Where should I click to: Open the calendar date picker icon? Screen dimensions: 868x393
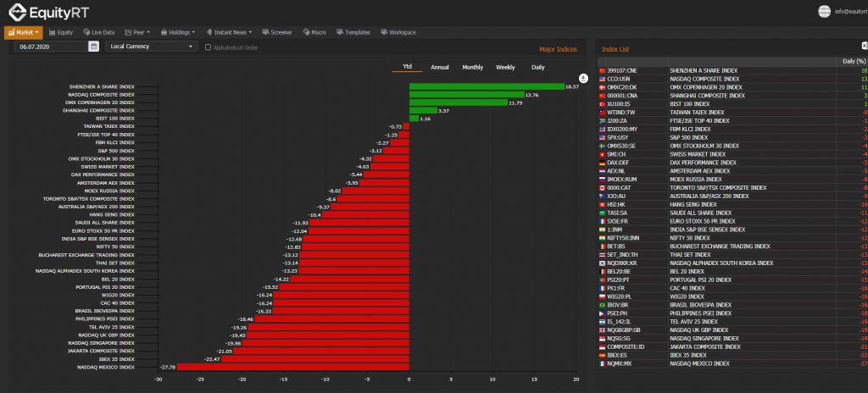click(93, 47)
